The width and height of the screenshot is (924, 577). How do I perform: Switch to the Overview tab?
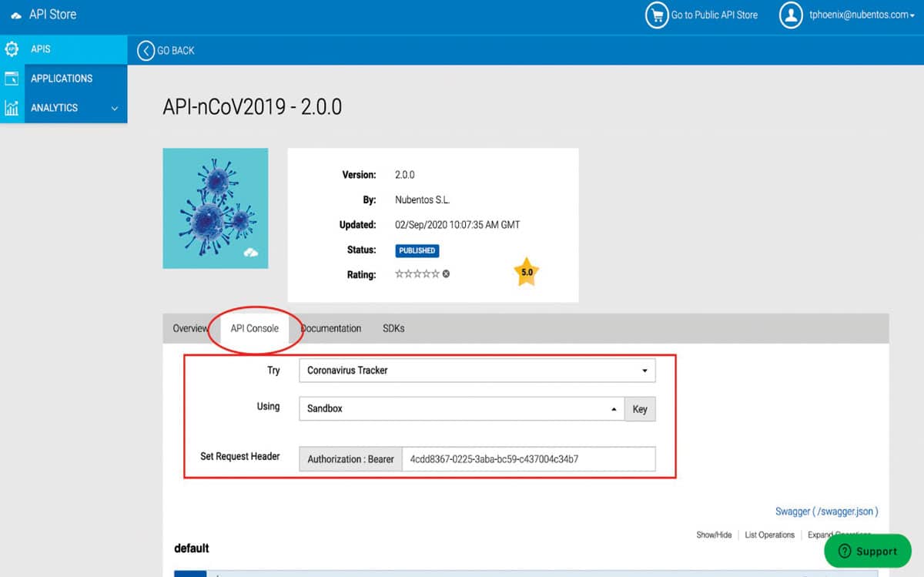tap(190, 328)
